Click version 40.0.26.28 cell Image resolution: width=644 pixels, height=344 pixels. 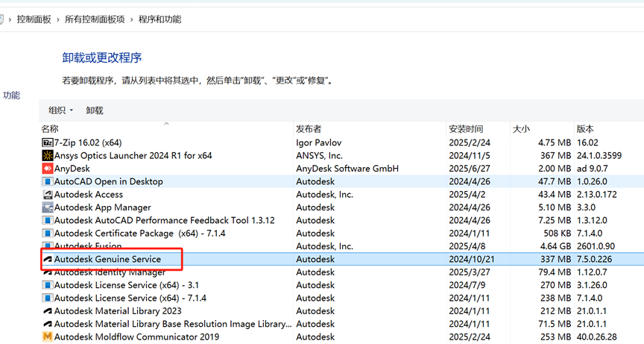point(597,337)
